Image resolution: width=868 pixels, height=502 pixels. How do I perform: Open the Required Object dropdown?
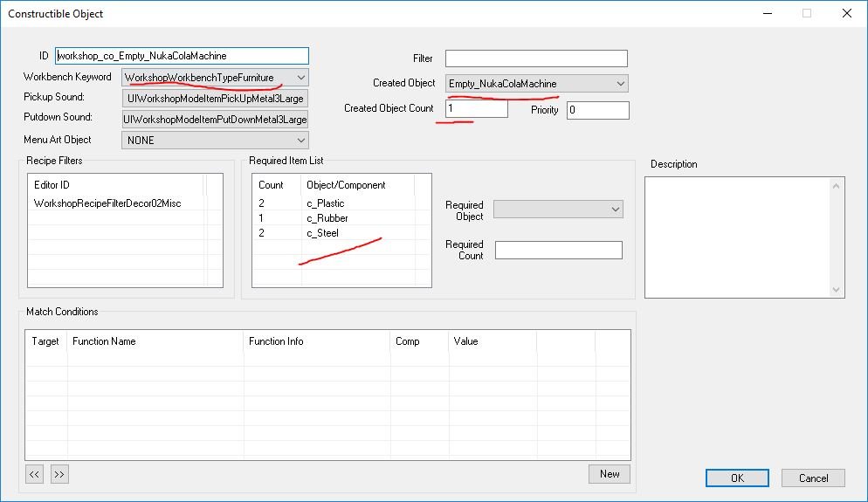pos(558,210)
